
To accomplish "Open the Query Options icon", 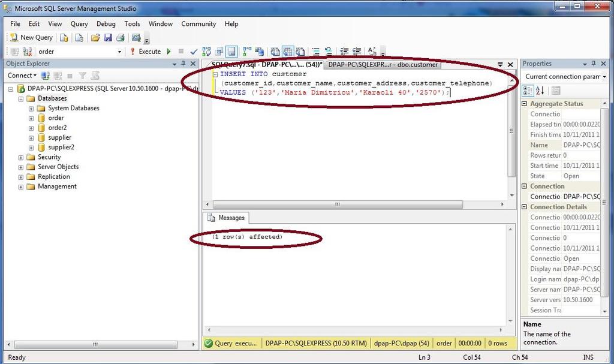I will 219,52.
